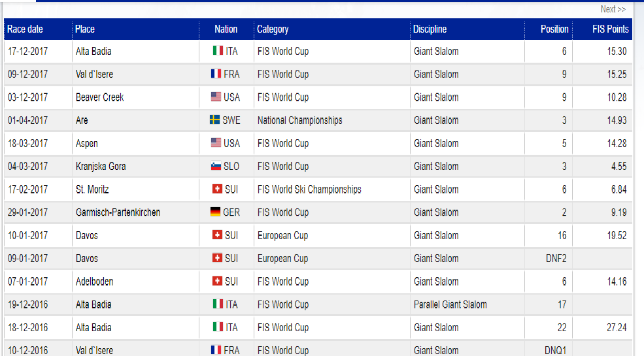Click the Germany flag in Garmisch-Partenkirchen row

pos(215,212)
